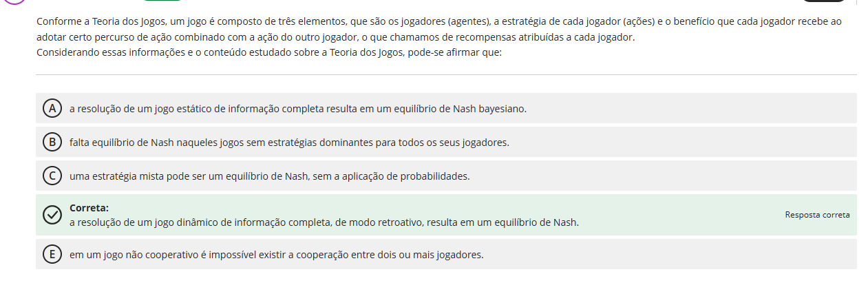
Task: Select the answer about Nash bayesiano equilibrium
Action: [297, 109]
